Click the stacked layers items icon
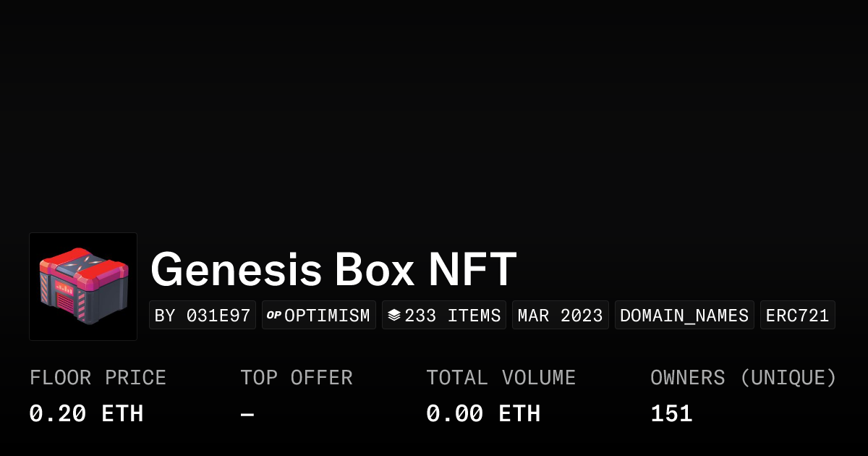 click(x=393, y=315)
